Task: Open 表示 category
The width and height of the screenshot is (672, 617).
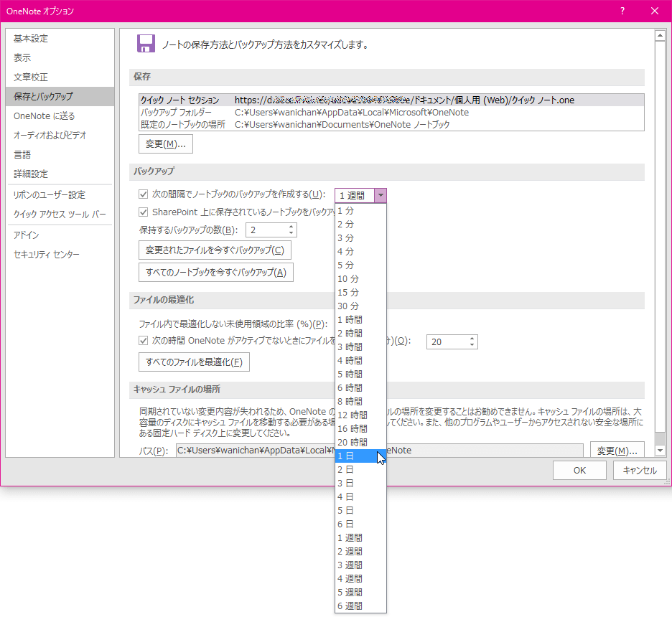Action: [x=60, y=58]
